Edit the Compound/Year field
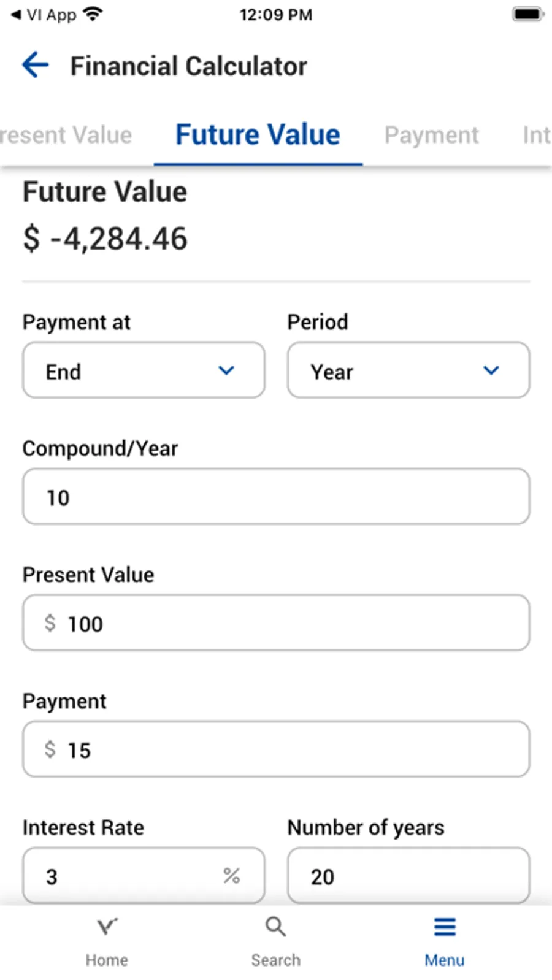The image size is (552, 980). coord(276,497)
